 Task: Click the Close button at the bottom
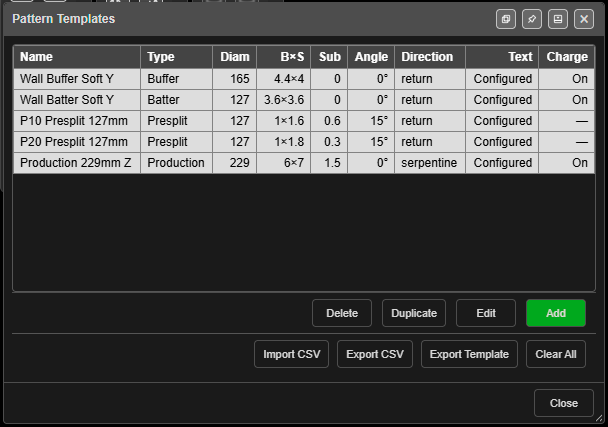564,403
